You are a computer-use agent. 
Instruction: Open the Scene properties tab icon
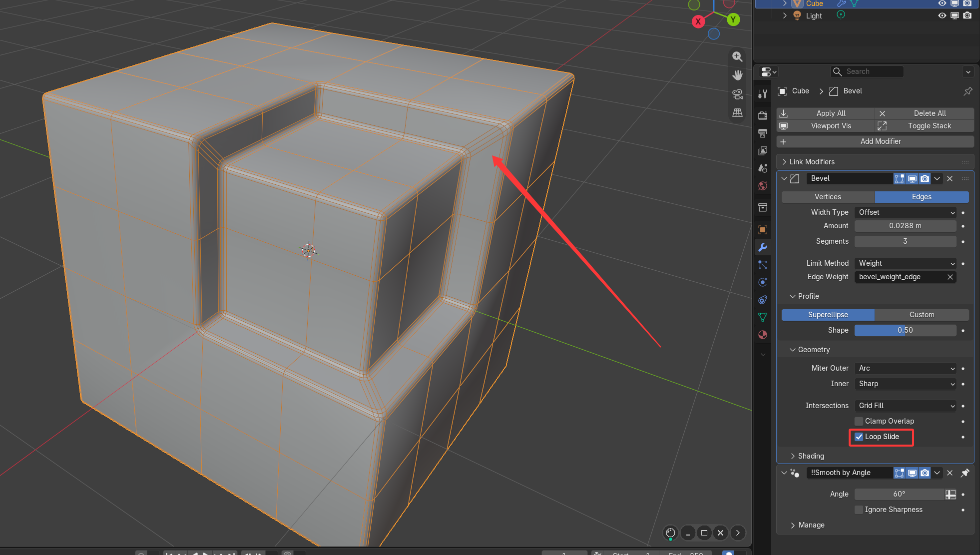(763, 168)
